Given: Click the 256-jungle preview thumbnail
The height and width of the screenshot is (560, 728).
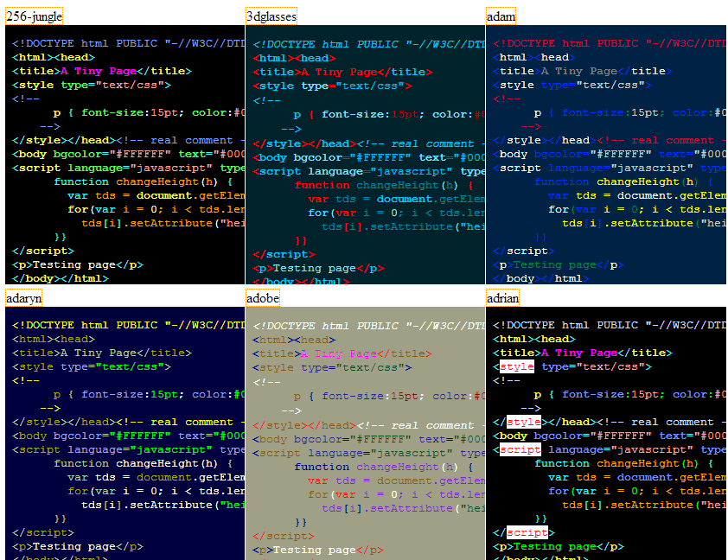Looking at the screenshot, I should pyautogui.click(x=121, y=156).
